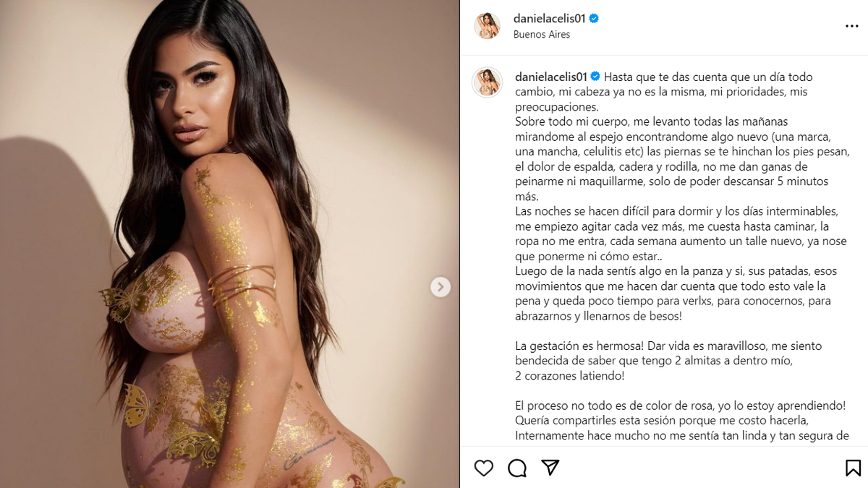This screenshot has height=488, width=868.
Task: Share the post using the paper plane icon
Action: coord(550,468)
